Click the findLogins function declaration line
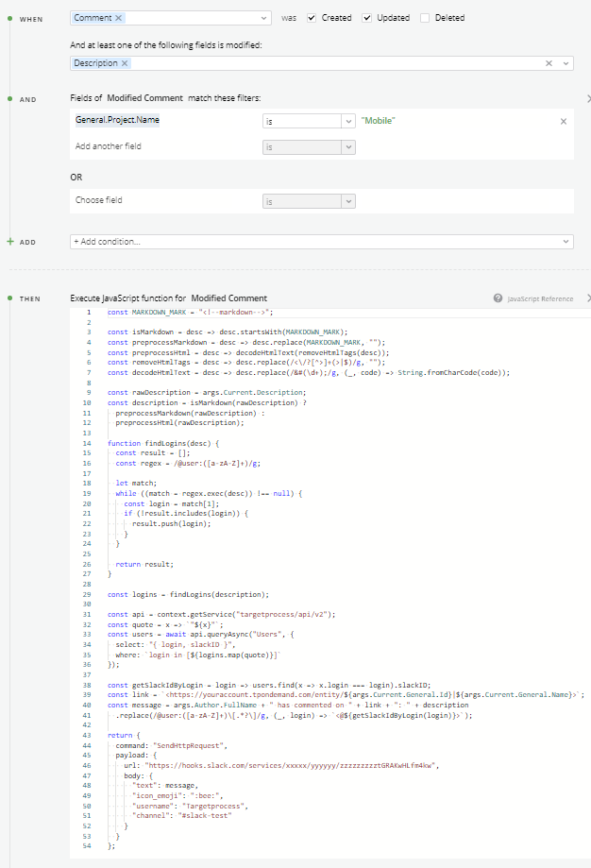Viewport: 591px width, 868px height. point(163,443)
